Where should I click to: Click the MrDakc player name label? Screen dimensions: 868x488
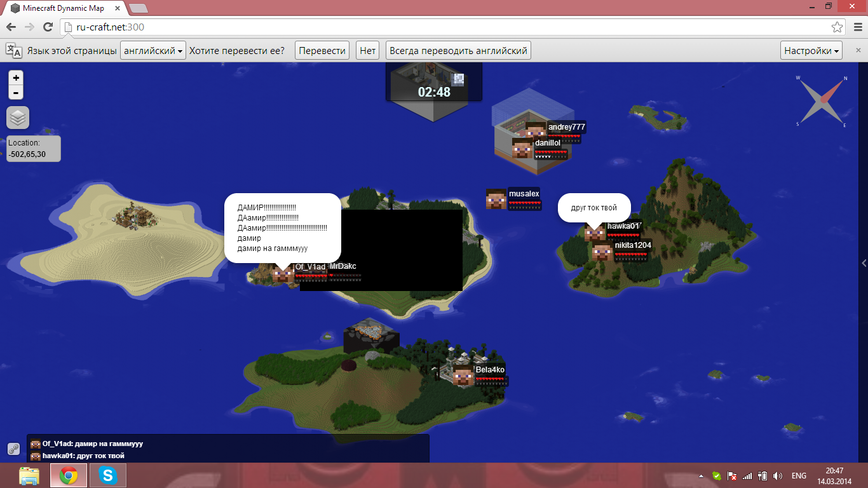(343, 266)
